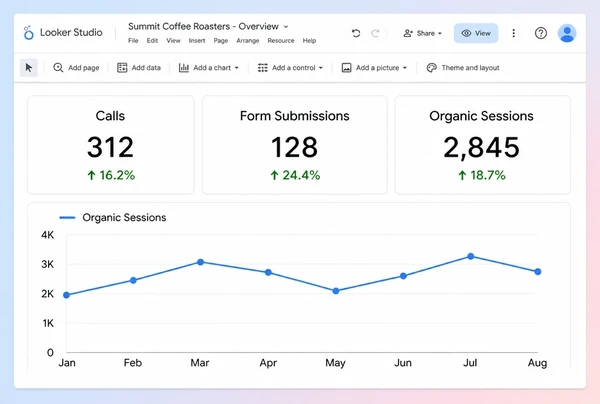Select the Calls scorecard value 312
This screenshot has height=404, width=600.
111,147
